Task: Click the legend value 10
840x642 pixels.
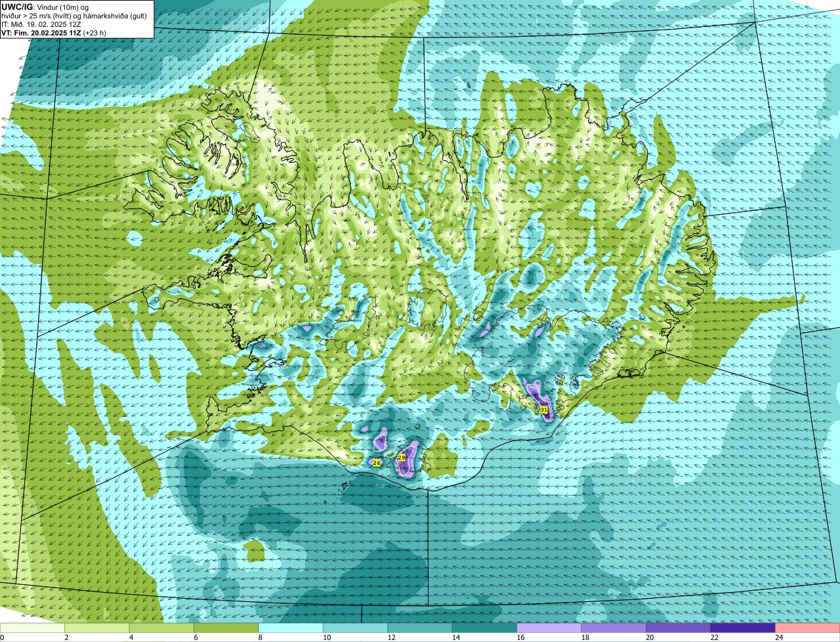Action: pyautogui.click(x=327, y=637)
